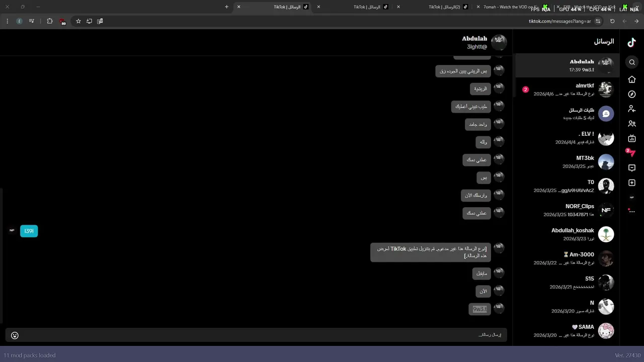Open the Abdulah conversation in list
644x362 pixels.
[x=568, y=65]
